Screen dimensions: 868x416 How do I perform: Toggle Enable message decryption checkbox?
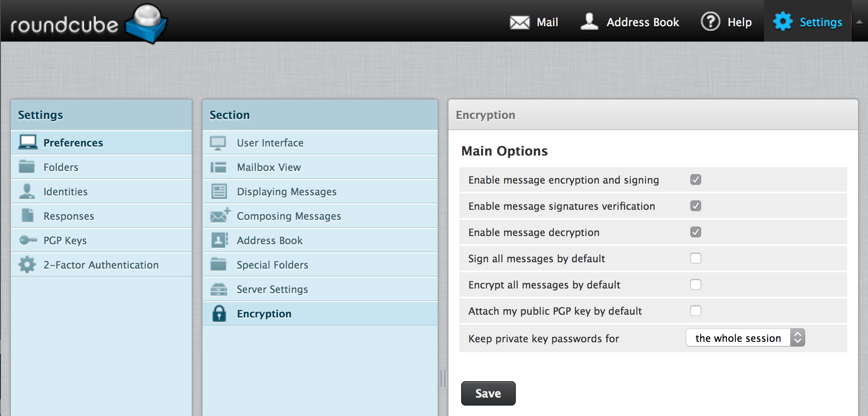(696, 232)
